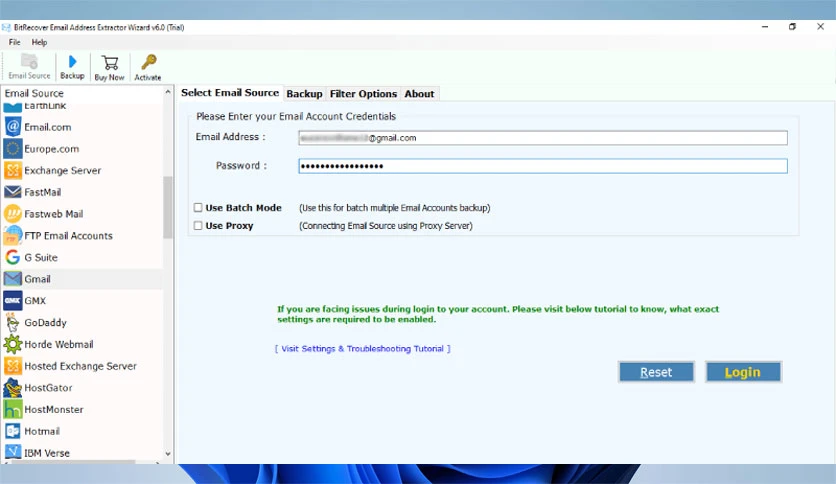Select the FastMail envelope icon
The width and height of the screenshot is (836, 484).
pos(13,192)
